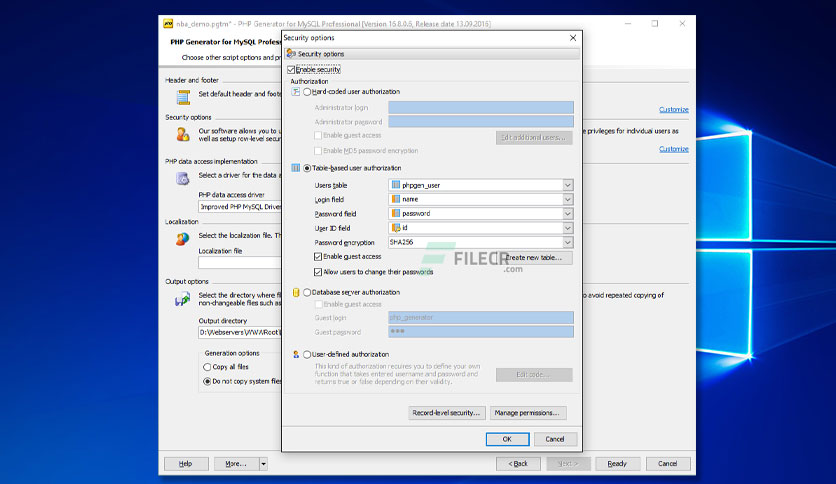Click the Security options user icon in wizard

coord(183,134)
